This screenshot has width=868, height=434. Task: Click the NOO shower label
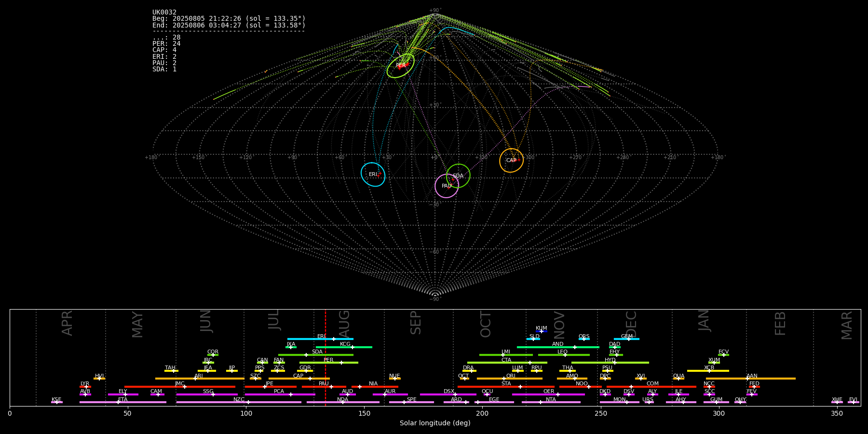point(582,384)
